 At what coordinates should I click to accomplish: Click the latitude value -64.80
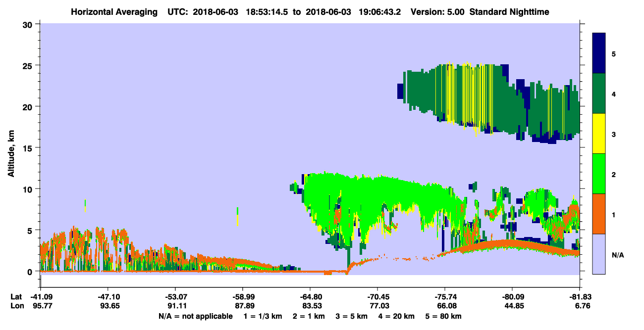coord(310,297)
